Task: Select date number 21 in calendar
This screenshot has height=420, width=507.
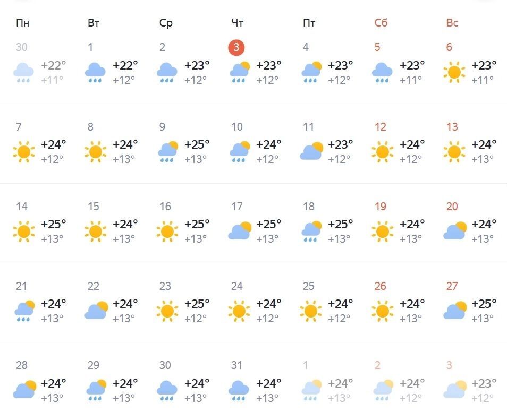Action: 21,286
